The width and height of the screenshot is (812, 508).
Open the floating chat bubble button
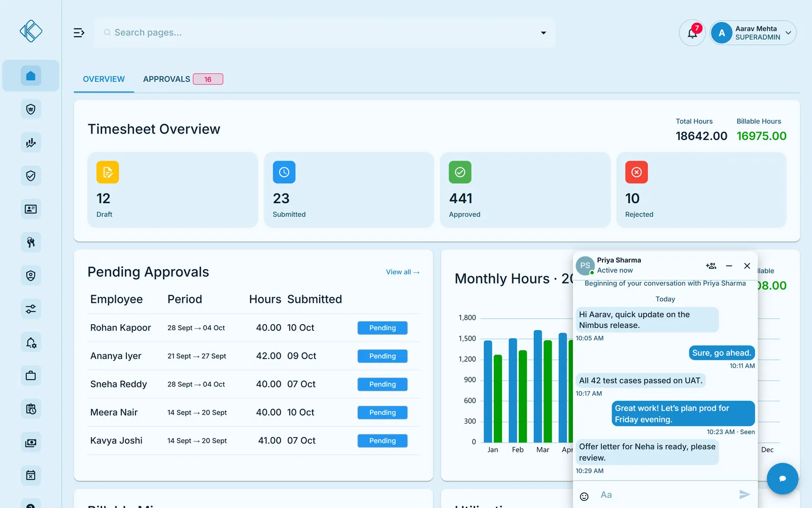point(783,479)
